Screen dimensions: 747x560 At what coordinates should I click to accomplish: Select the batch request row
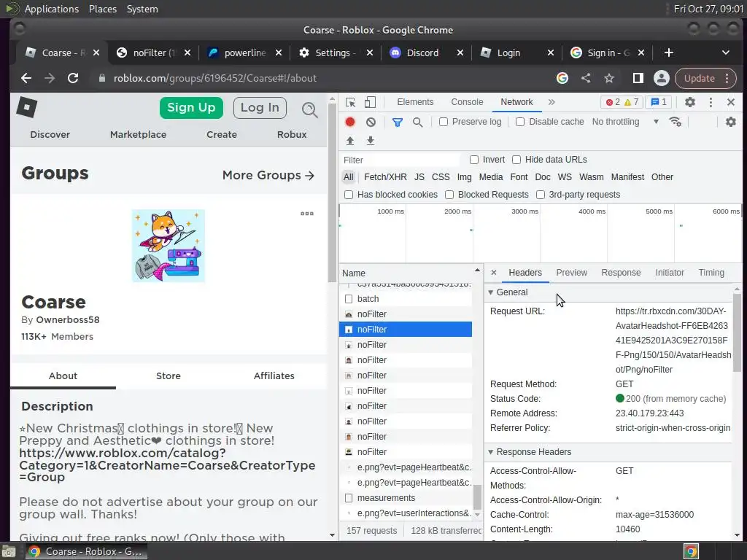[x=405, y=299]
